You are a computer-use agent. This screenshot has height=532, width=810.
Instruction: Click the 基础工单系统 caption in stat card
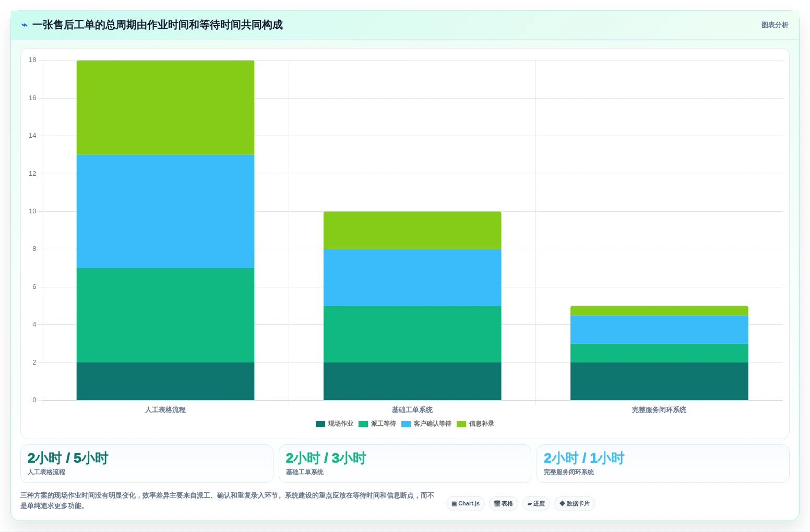coord(305,472)
